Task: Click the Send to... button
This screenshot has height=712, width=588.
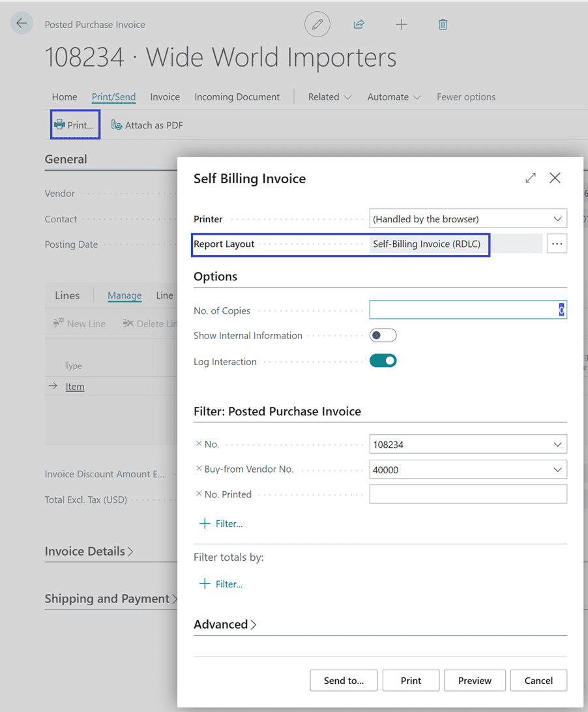Action: click(x=344, y=681)
